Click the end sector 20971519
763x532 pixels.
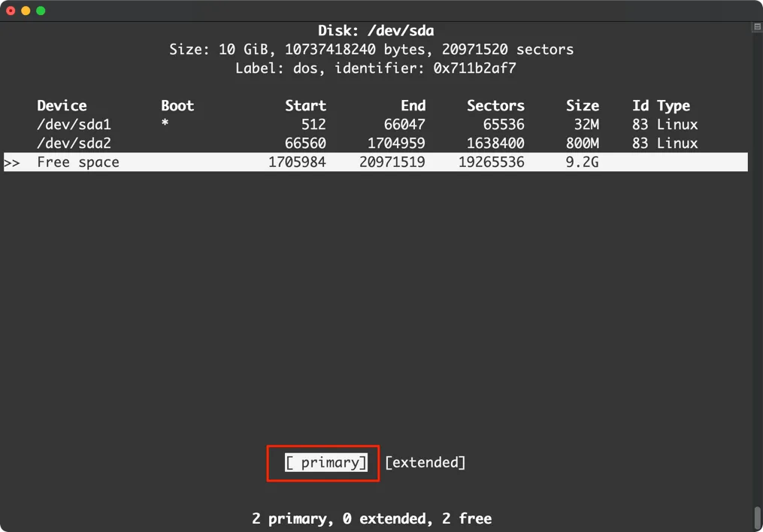(392, 162)
